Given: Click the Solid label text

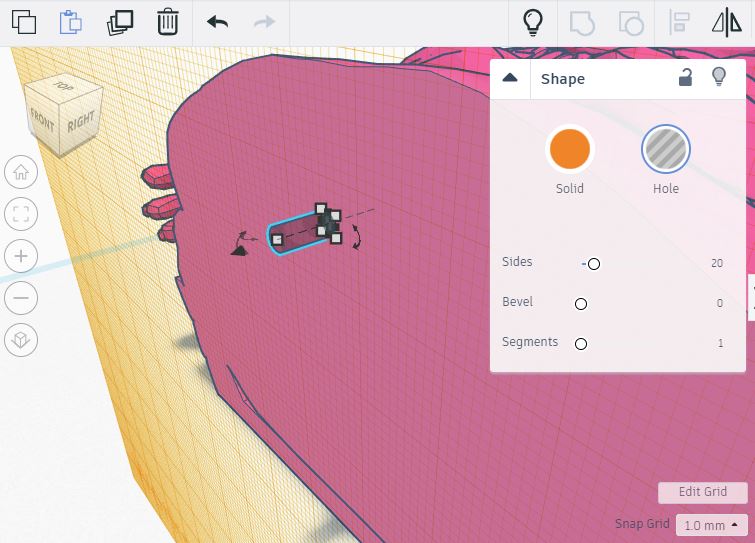Looking at the screenshot, I should tap(570, 189).
